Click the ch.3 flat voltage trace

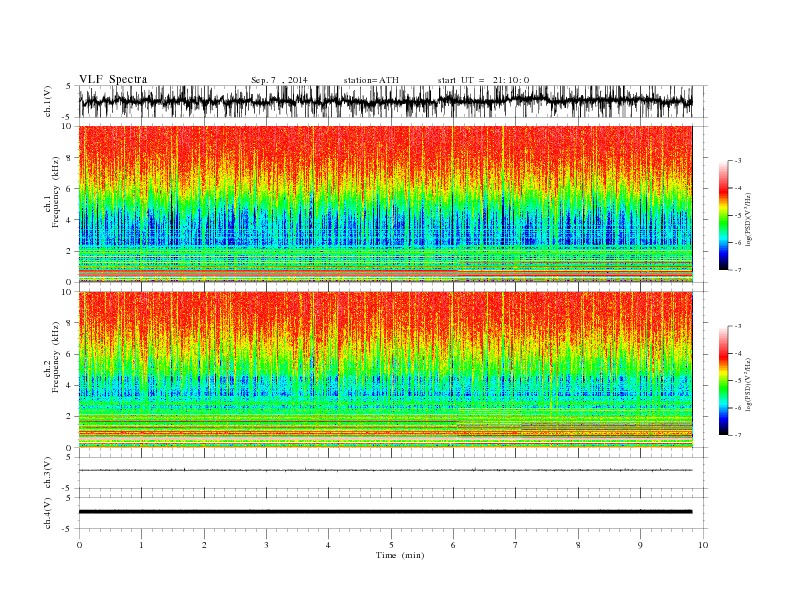coord(385,470)
